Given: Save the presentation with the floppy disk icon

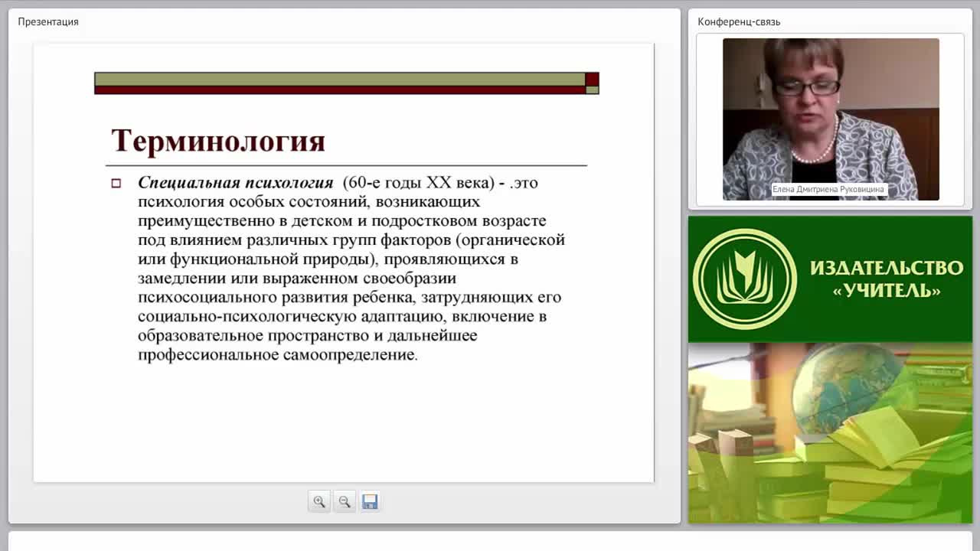Looking at the screenshot, I should tap(370, 502).
